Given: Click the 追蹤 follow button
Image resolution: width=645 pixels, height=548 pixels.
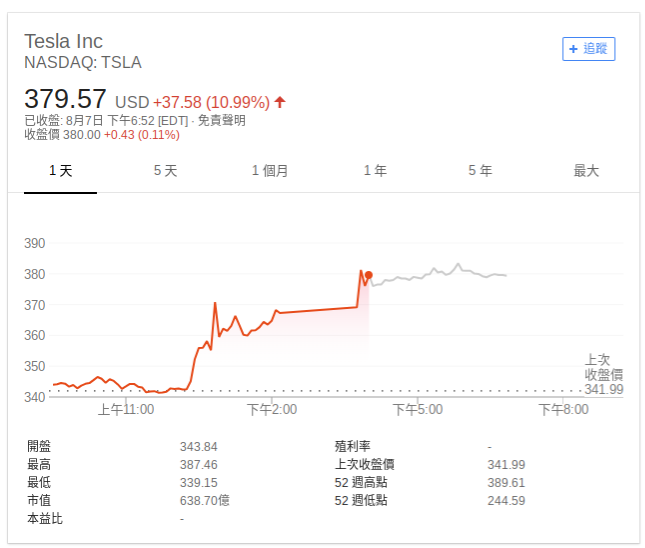Looking at the screenshot, I should [588, 49].
